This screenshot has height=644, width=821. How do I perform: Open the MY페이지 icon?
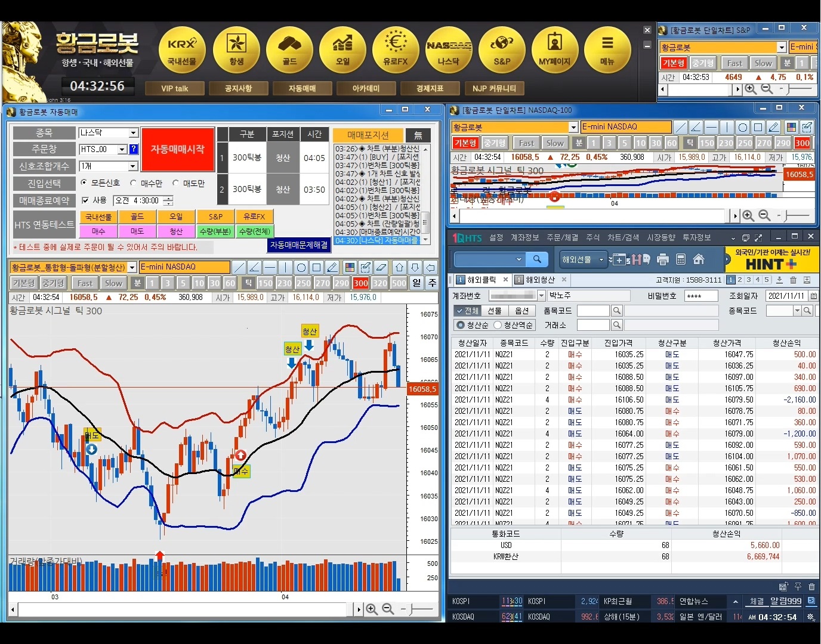tap(555, 50)
